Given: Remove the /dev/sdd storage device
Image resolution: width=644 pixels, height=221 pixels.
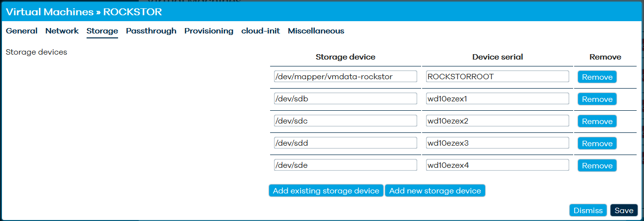Looking at the screenshot, I should point(597,143).
